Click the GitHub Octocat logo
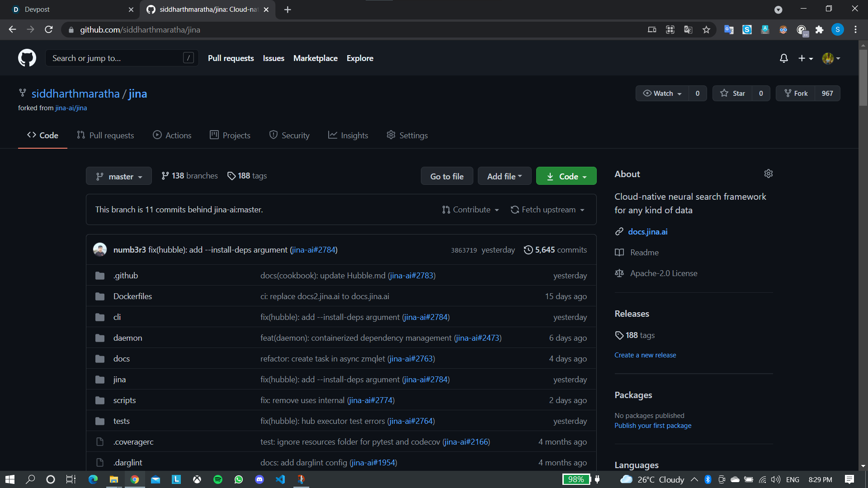 27,58
